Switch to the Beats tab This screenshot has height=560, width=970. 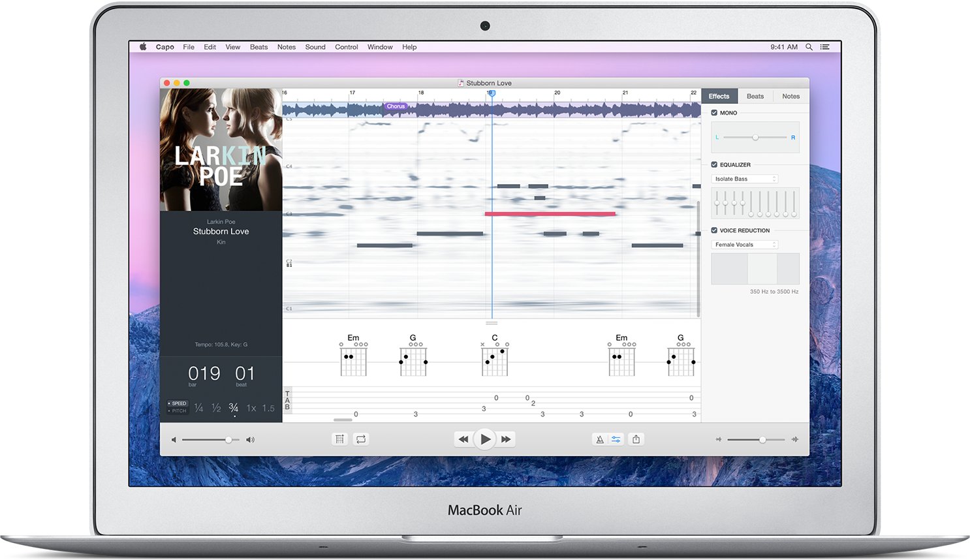(755, 96)
